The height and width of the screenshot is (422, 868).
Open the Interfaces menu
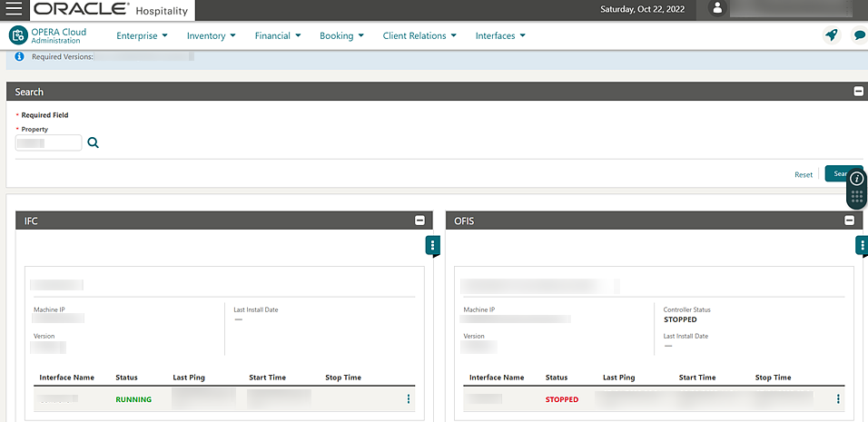pyautogui.click(x=500, y=35)
